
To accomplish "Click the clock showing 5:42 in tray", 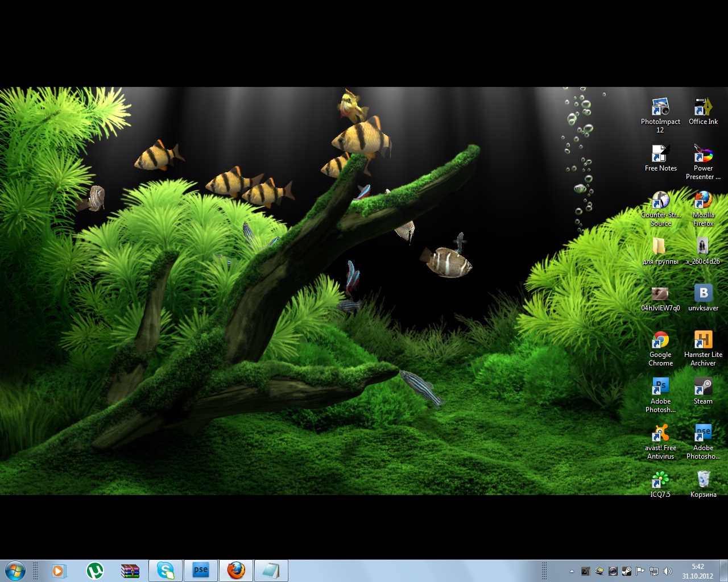I will click(698, 571).
